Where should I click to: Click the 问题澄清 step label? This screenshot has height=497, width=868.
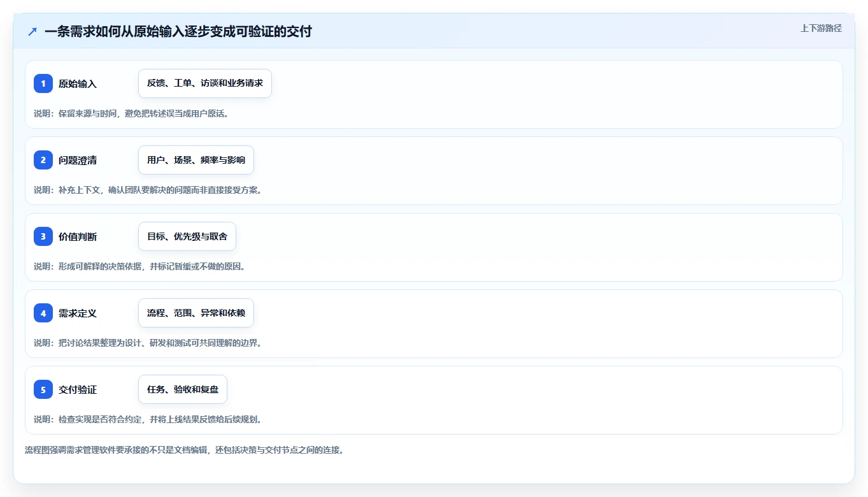[78, 160]
